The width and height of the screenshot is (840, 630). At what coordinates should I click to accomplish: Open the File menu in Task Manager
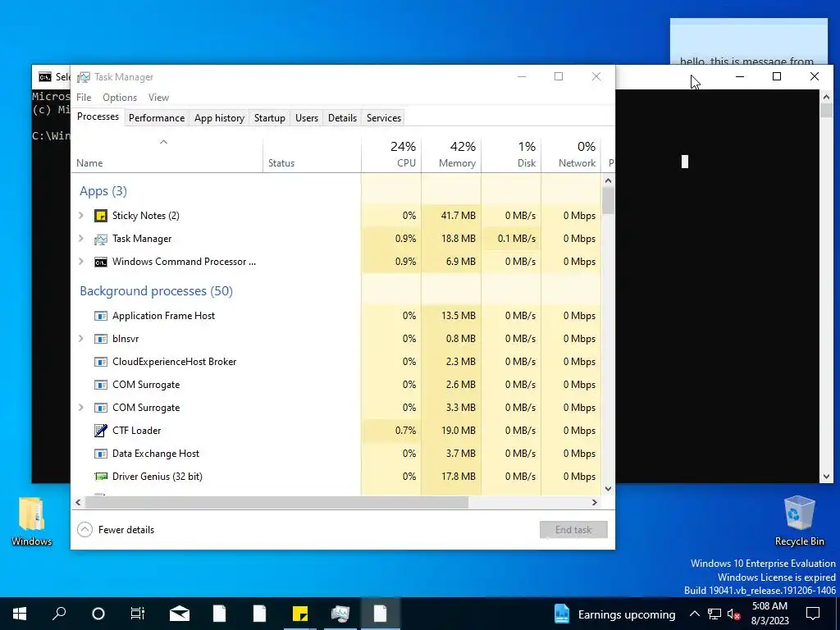point(84,98)
